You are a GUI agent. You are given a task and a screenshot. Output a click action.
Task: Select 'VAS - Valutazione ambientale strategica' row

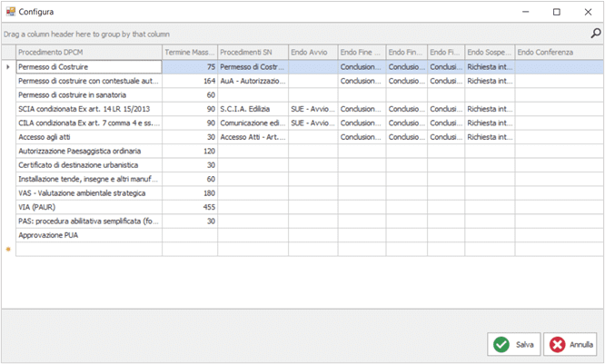pos(89,192)
